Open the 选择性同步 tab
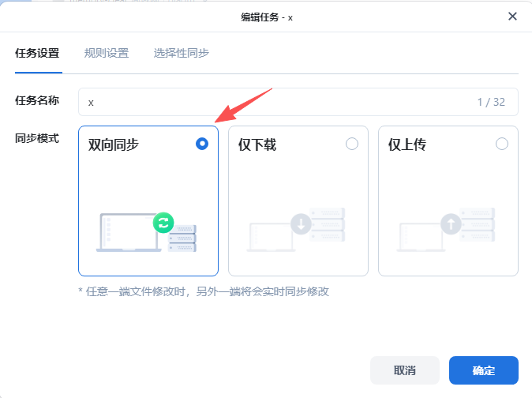The width and height of the screenshot is (532, 398). [182, 53]
